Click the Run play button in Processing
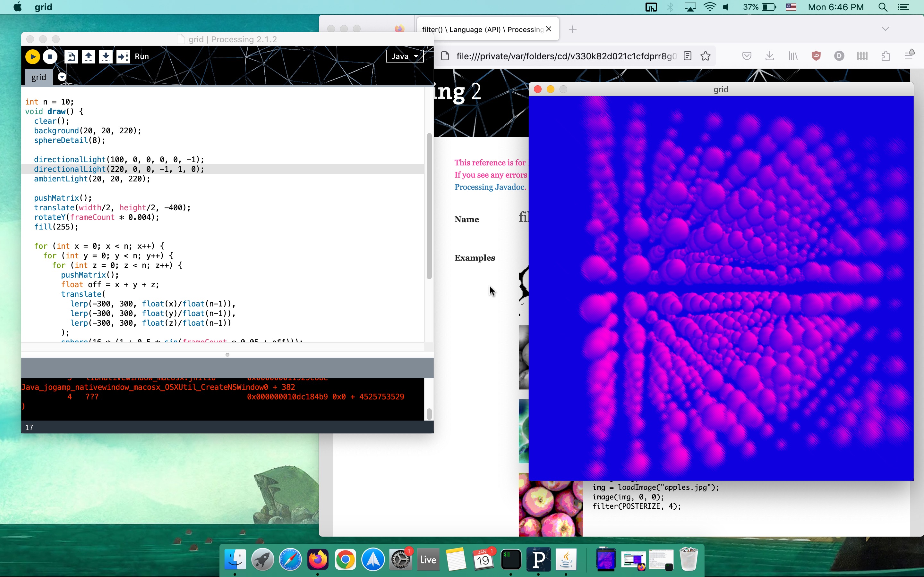 (32, 56)
